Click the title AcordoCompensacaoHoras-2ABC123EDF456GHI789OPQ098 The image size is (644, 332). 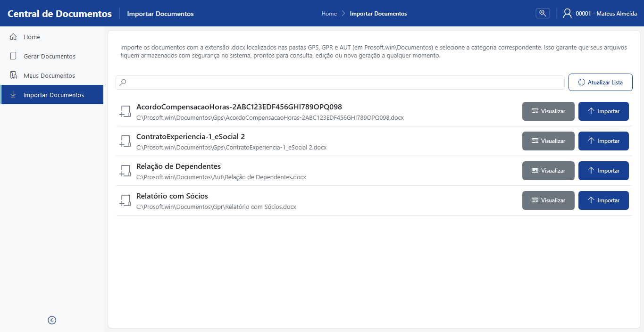pos(239,107)
